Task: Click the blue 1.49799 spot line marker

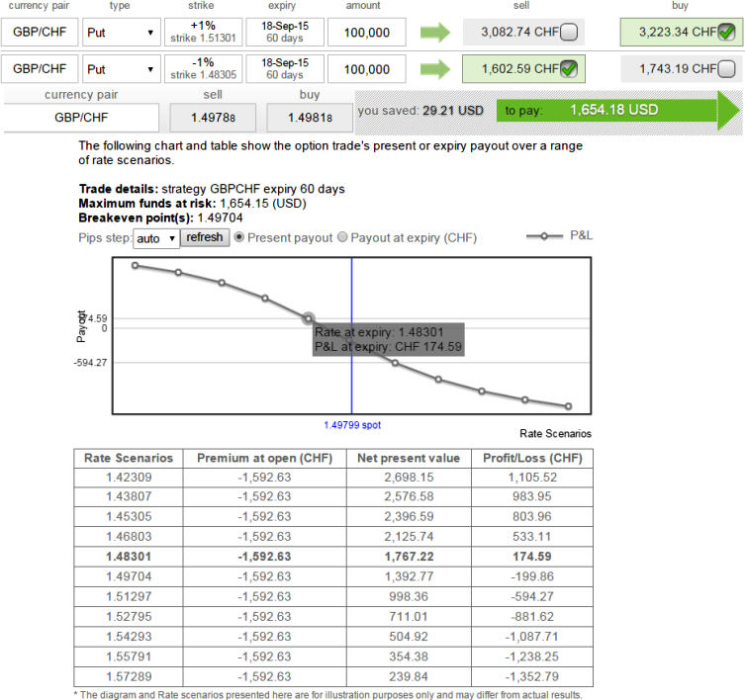Action: pos(351,336)
